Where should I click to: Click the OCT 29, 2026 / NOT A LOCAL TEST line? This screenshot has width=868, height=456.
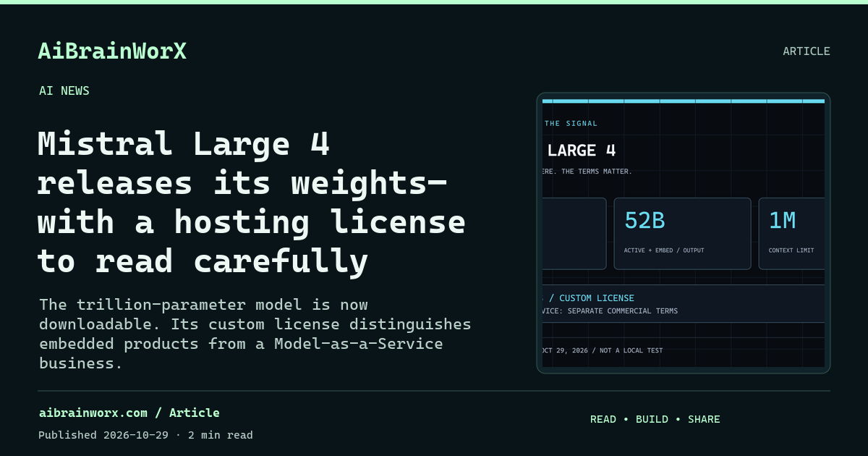click(x=603, y=350)
